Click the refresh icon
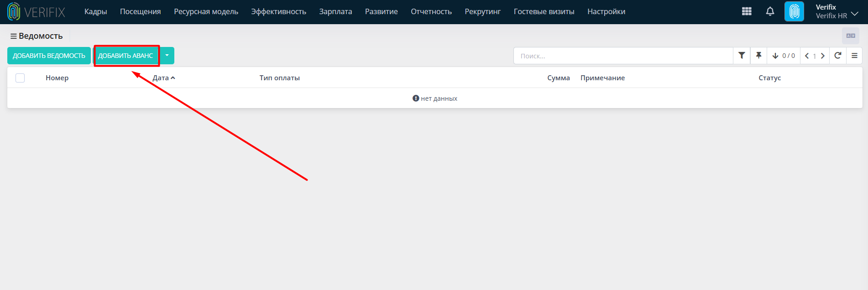This screenshot has height=290, width=868. 838,56
